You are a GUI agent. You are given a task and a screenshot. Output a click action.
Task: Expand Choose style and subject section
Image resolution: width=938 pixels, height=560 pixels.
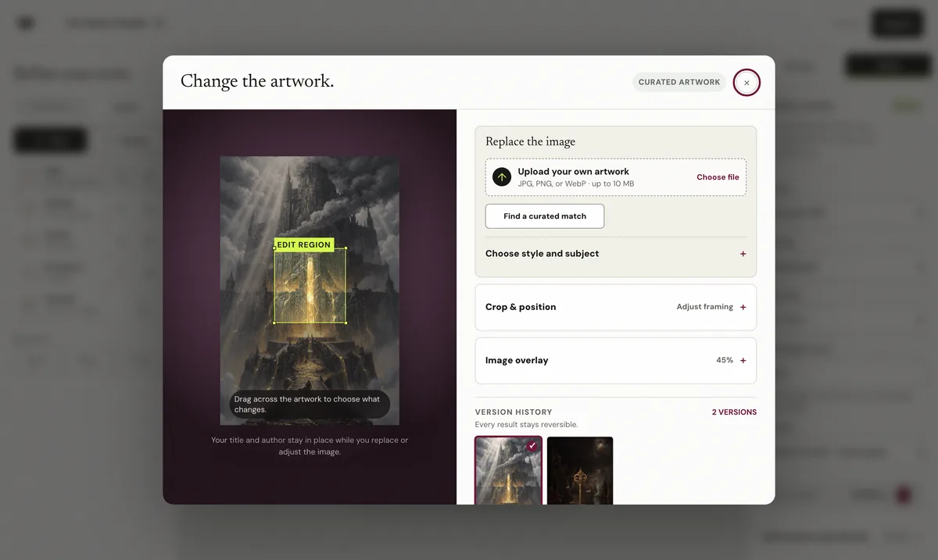point(616,254)
